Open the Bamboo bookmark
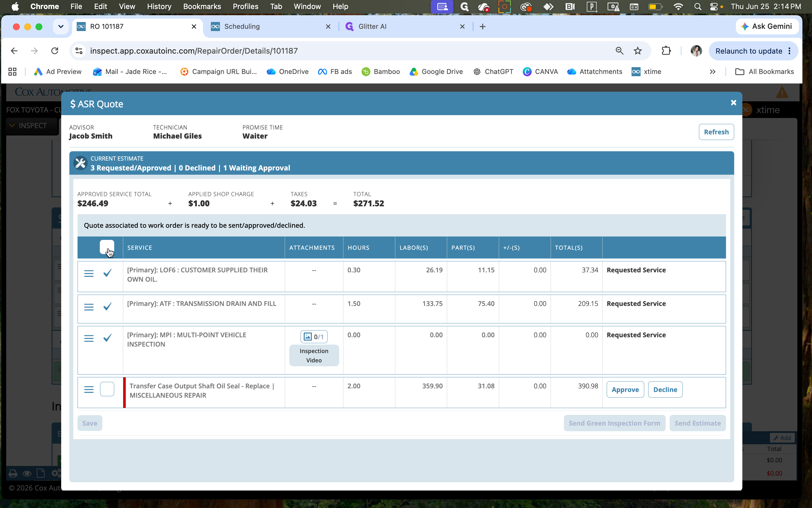 381,72
